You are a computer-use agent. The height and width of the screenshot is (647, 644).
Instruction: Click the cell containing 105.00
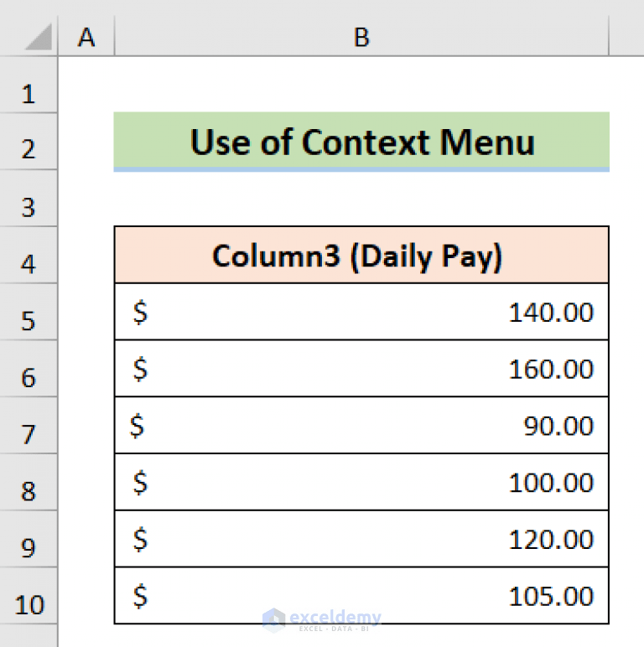tap(361, 596)
